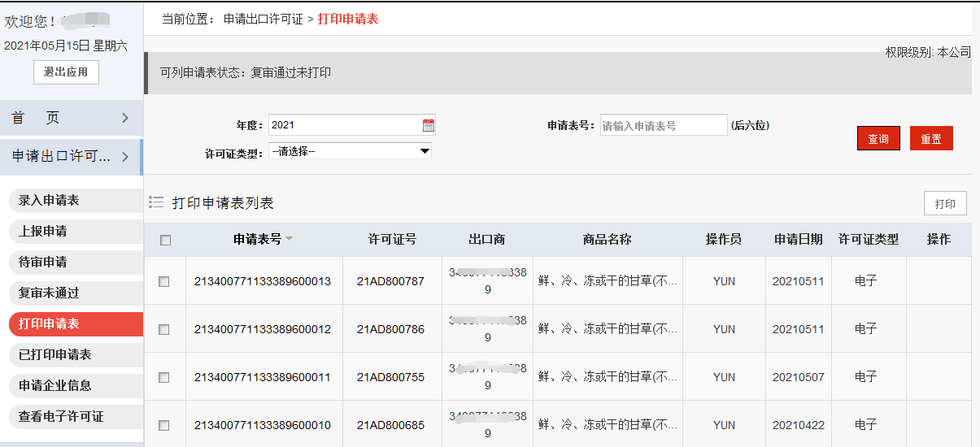Screen dimensions: 980x447
Task: Click the list icon beside 打印申请表列表
Action: [x=157, y=202]
